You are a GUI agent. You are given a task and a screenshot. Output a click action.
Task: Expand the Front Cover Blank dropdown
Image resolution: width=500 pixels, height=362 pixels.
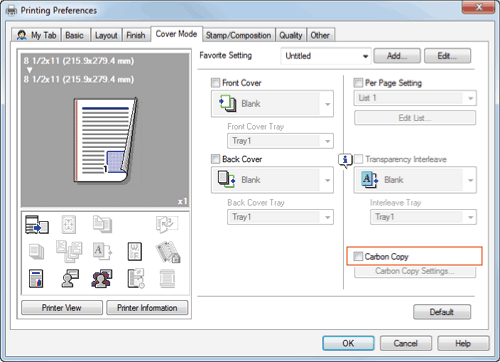(x=272, y=104)
